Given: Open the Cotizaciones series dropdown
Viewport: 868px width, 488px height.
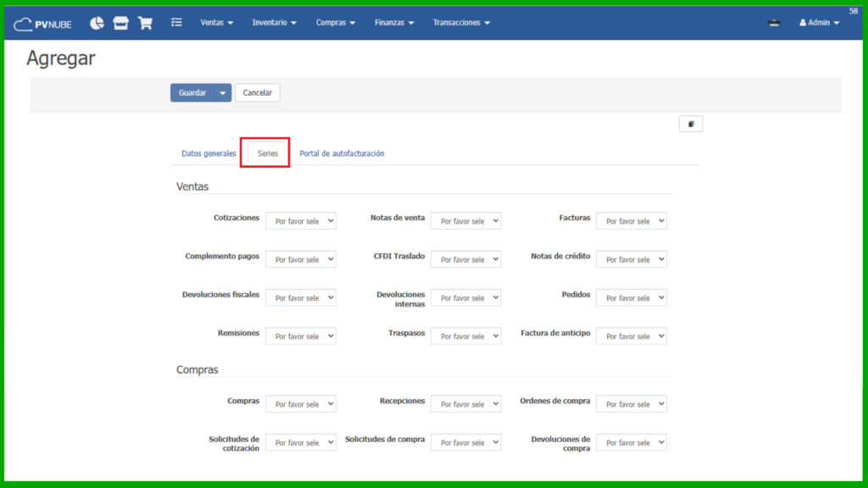Looking at the screenshot, I should click(x=301, y=221).
